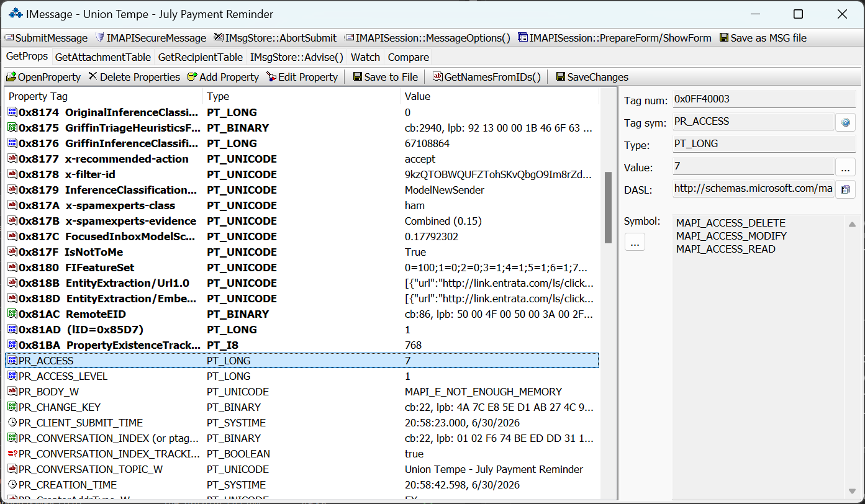Image resolution: width=865 pixels, height=504 pixels.
Task: Click SaveChanges
Action: (592, 77)
